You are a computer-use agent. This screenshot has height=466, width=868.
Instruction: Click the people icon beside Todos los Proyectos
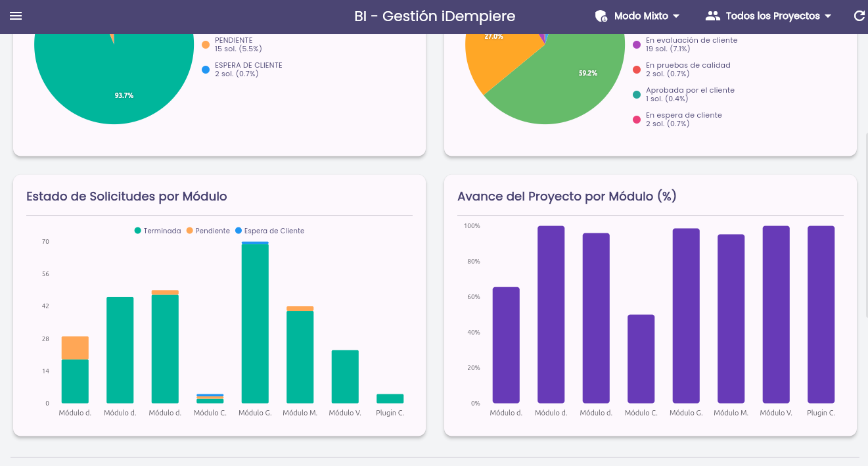point(712,16)
